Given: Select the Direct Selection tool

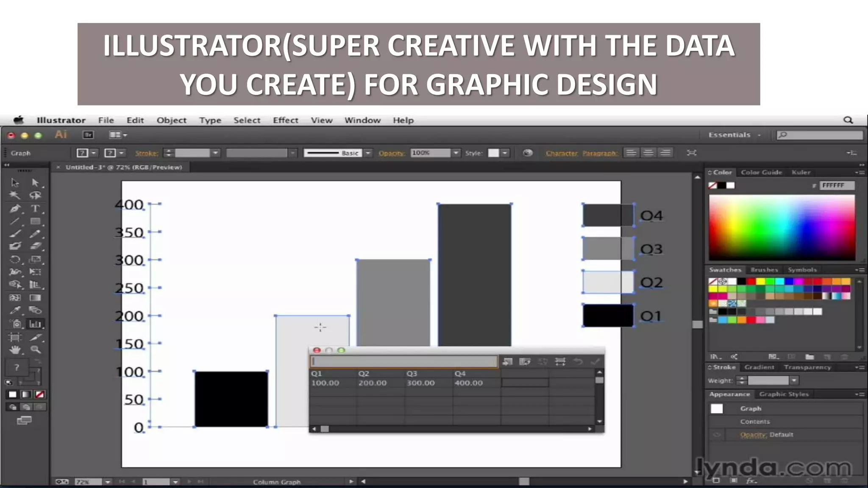Looking at the screenshot, I should pyautogui.click(x=35, y=183).
